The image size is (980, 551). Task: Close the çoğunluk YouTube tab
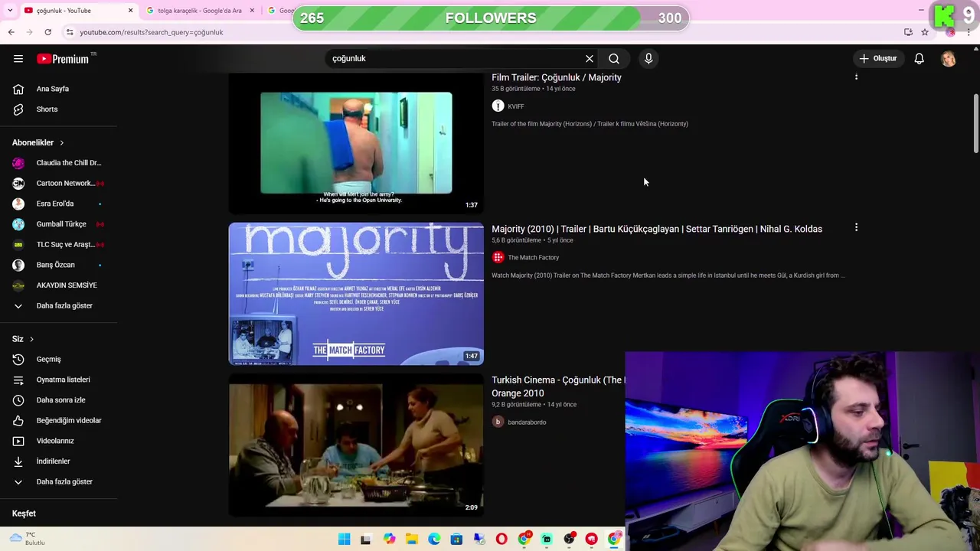click(130, 11)
